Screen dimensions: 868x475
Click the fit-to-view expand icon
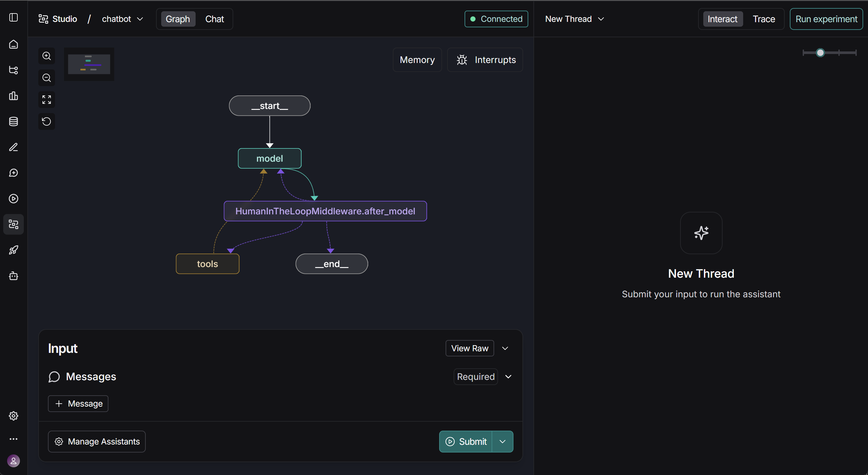pyautogui.click(x=47, y=100)
